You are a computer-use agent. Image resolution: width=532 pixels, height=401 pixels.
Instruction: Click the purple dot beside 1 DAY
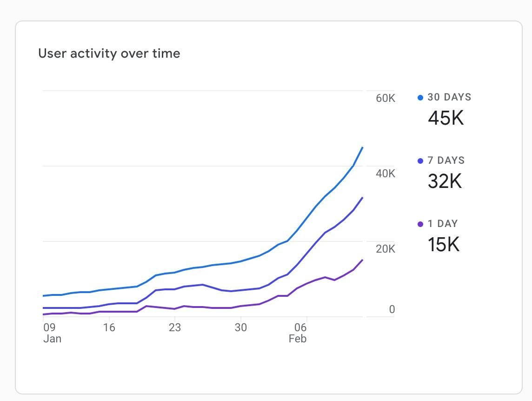(420, 224)
